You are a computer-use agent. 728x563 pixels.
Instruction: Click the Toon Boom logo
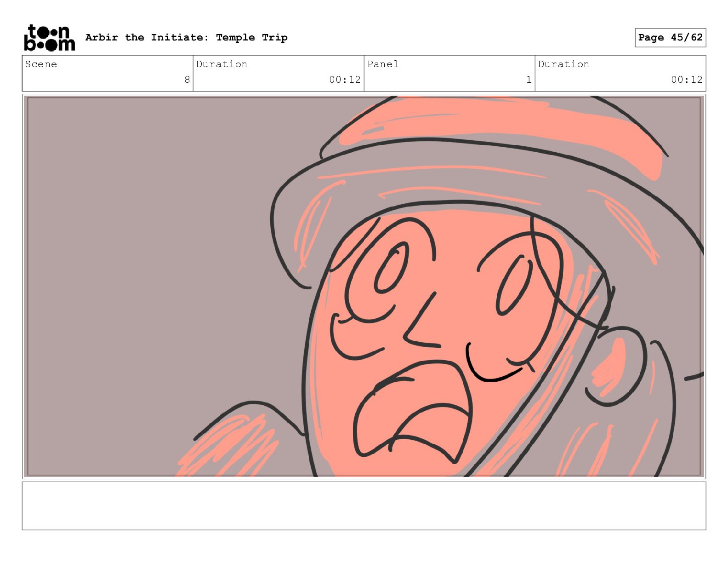(49, 37)
